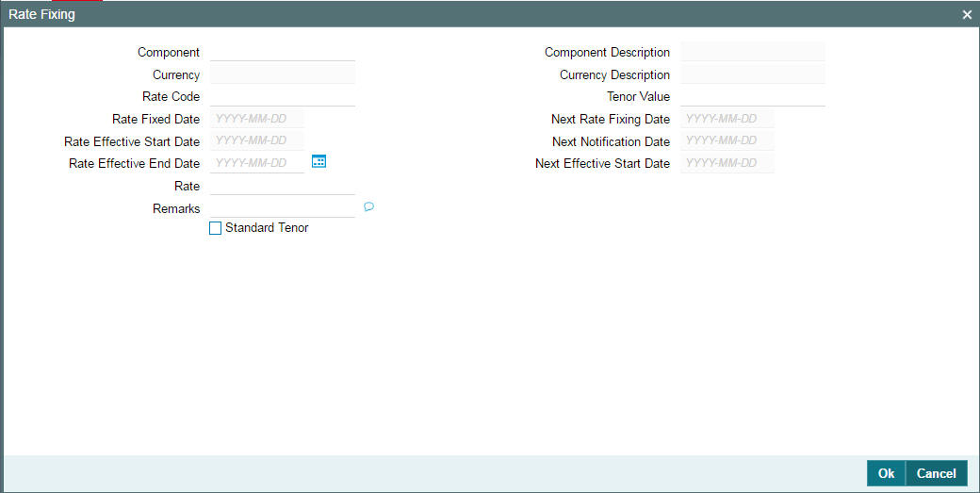Click the Ok button
The width and height of the screenshot is (980, 493).
(x=886, y=473)
